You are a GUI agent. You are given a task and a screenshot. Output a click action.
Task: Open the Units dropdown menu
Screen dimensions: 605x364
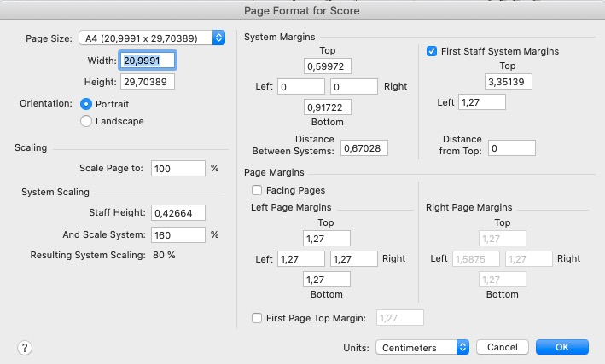(422, 347)
